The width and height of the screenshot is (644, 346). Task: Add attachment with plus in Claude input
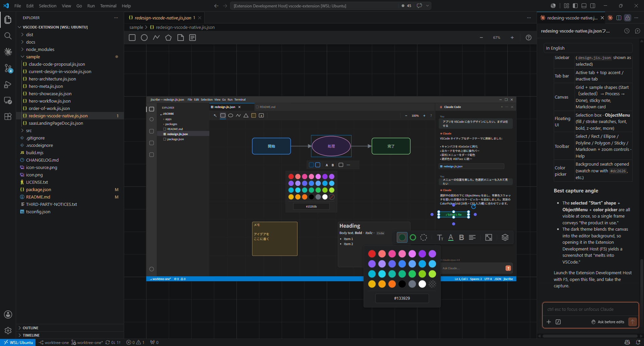549,322
